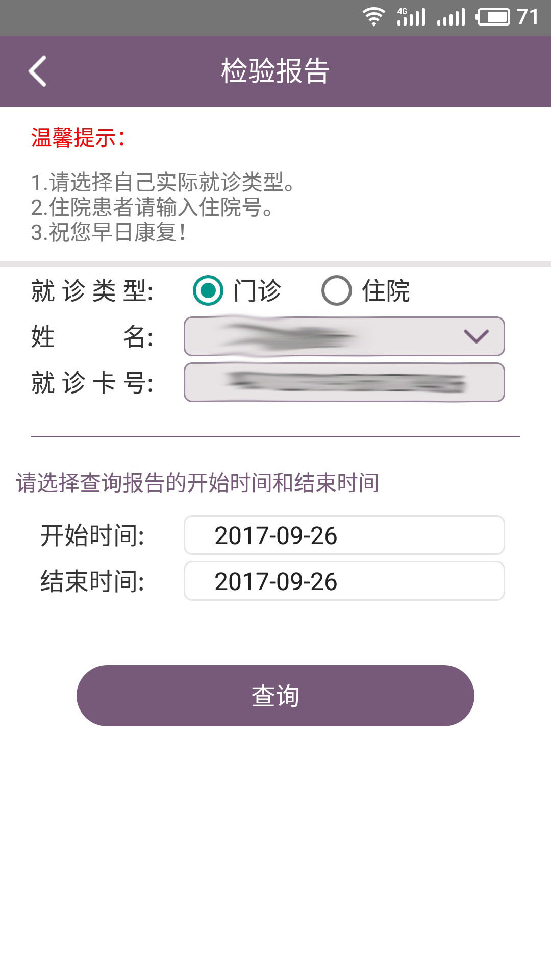Screen dimensions: 551x980
Task: Tap the battery percentage 71 text
Action: pos(528,17)
